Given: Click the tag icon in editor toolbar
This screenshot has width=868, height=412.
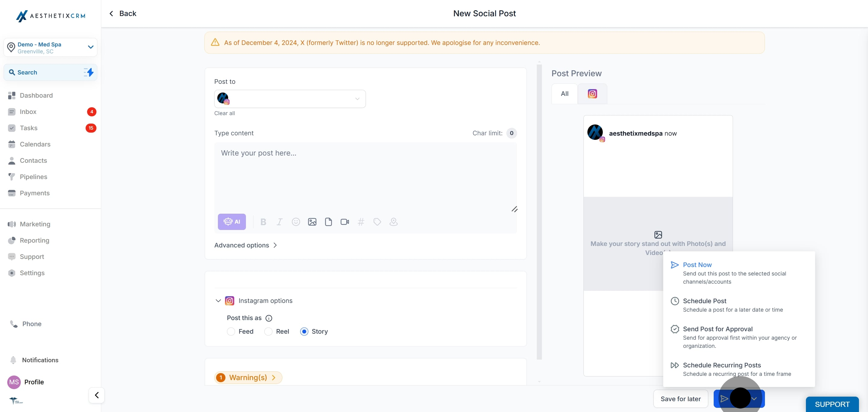Looking at the screenshot, I should click(377, 222).
